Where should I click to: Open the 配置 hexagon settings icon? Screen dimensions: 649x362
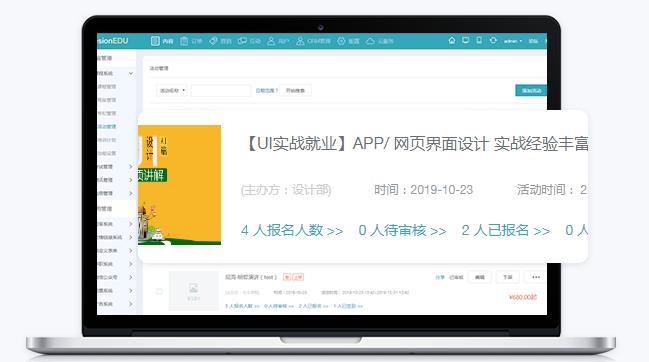[x=341, y=41]
